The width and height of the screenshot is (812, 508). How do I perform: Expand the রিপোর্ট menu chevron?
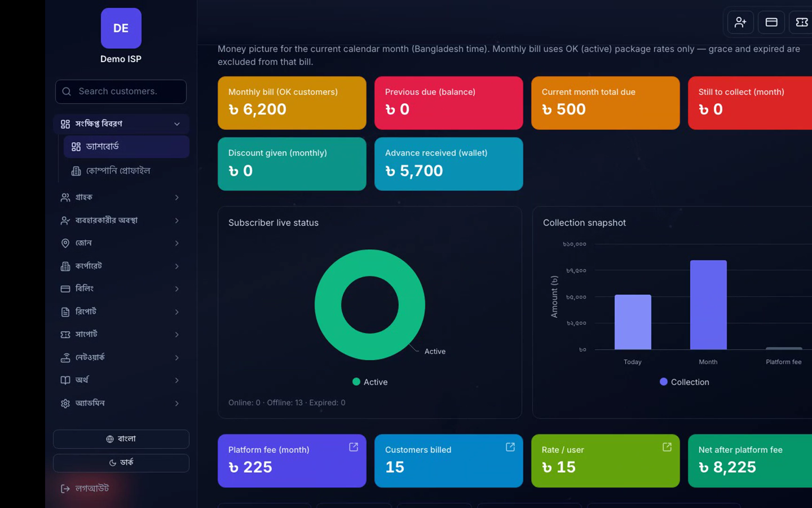coord(177,312)
